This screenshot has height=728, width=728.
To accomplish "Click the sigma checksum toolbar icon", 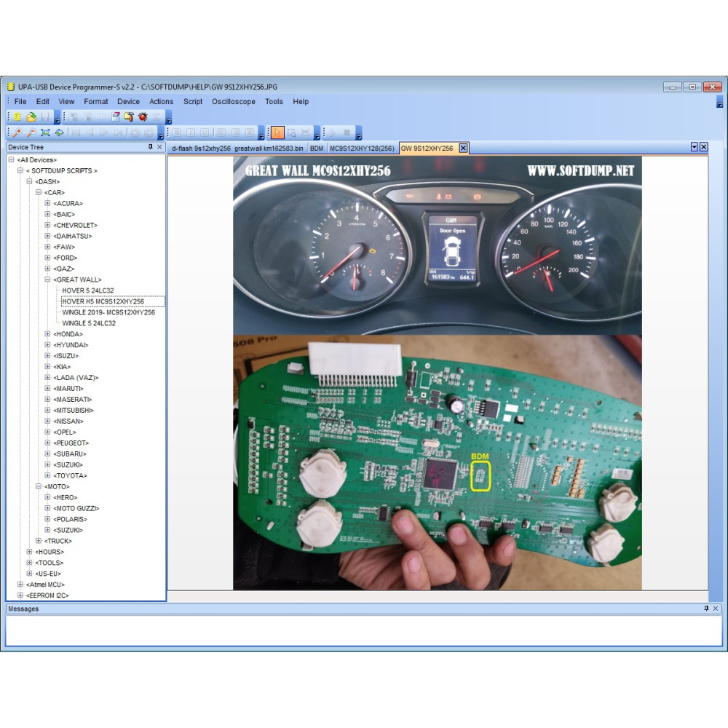I will point(157,117).
